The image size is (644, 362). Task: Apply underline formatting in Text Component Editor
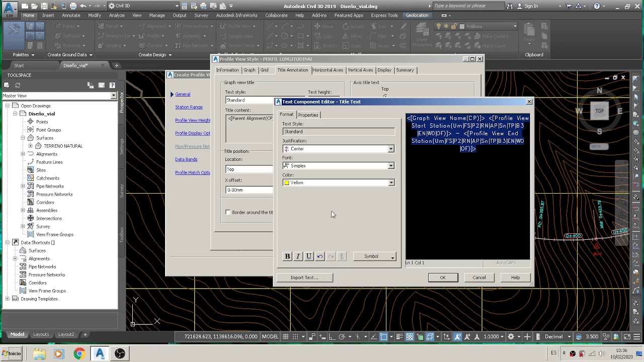tap(309, 256)
